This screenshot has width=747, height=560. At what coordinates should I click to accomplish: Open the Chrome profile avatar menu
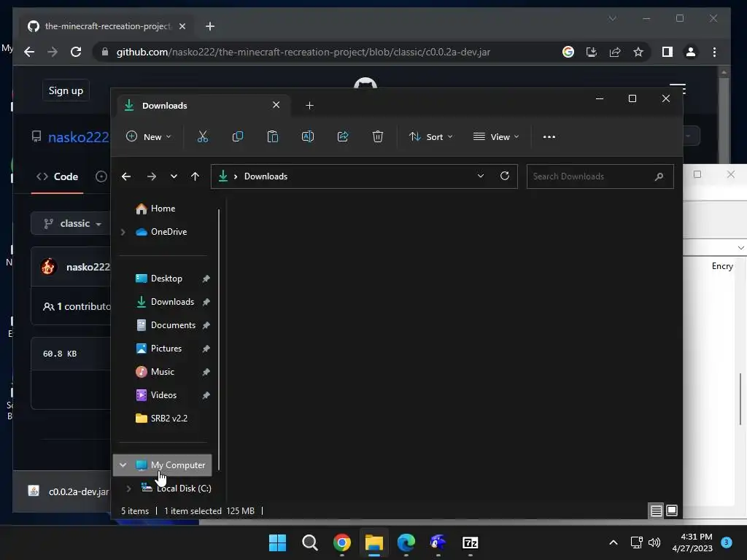(x=691, y=52)
